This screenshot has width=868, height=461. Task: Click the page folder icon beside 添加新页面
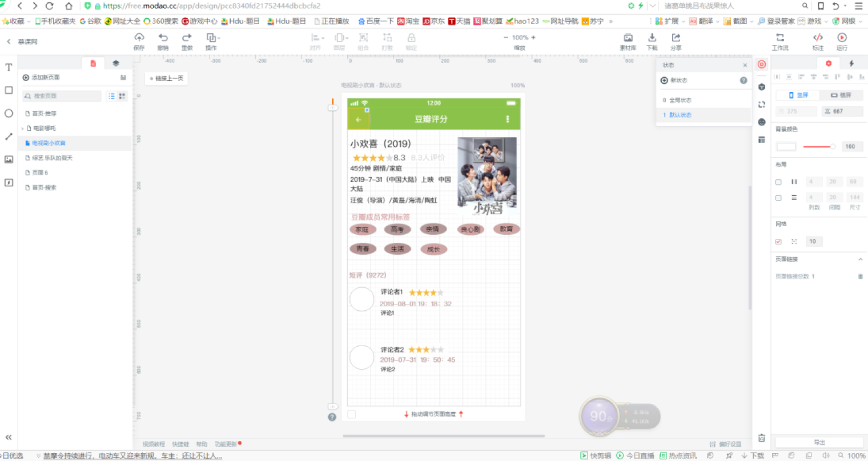pyautogui.click(x=123, y=78)
